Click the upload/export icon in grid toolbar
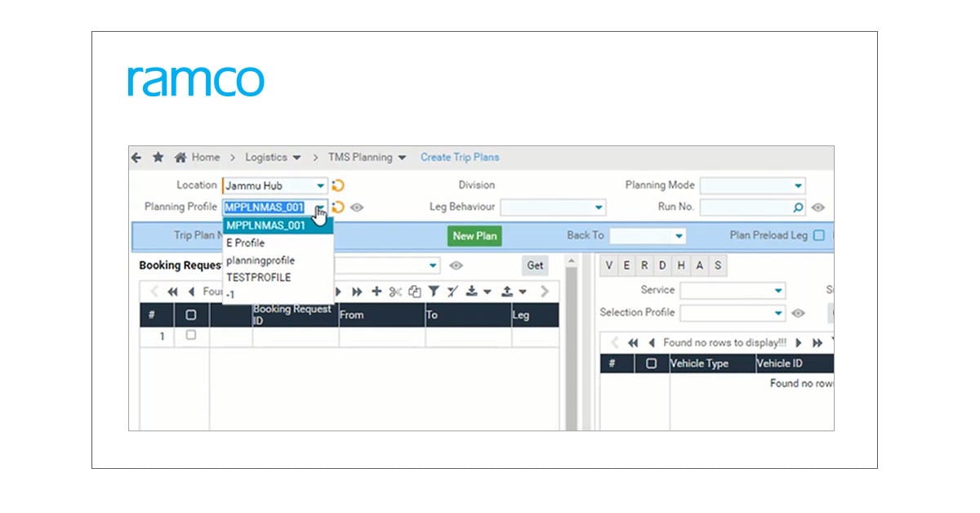The height and width of the screenshot is (513, 980). (507, 292)
